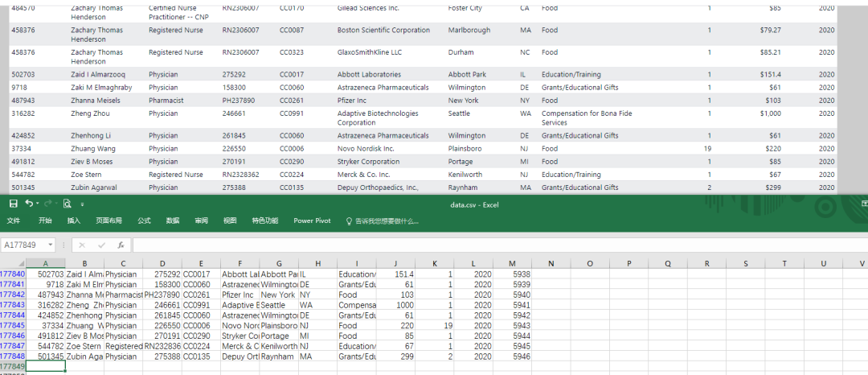The width and height of the screenshot is (868, 375).
Task: Switch to the 视图 ribbon tab
Action: pos(230,220)
